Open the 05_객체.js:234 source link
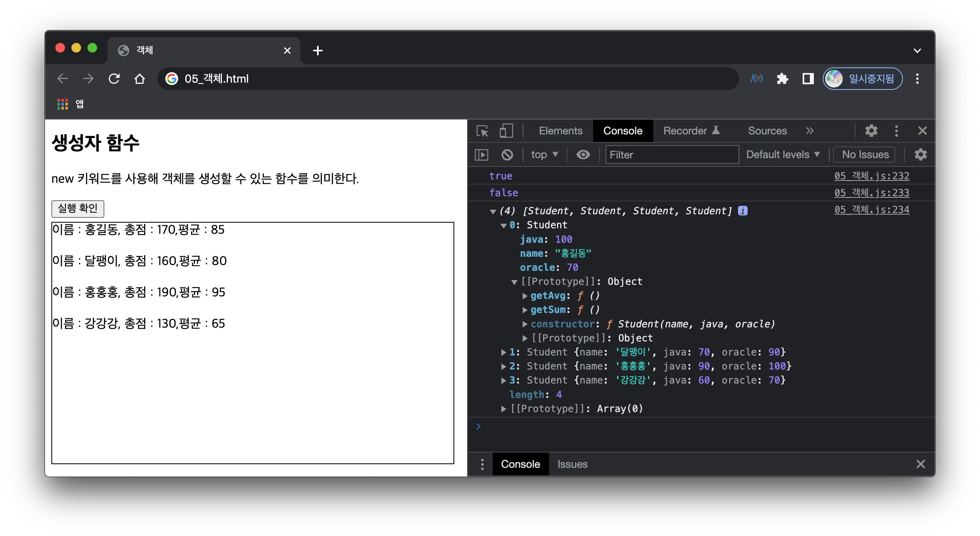The height and width of the screenshot is (536, 980). pos(872,209)
